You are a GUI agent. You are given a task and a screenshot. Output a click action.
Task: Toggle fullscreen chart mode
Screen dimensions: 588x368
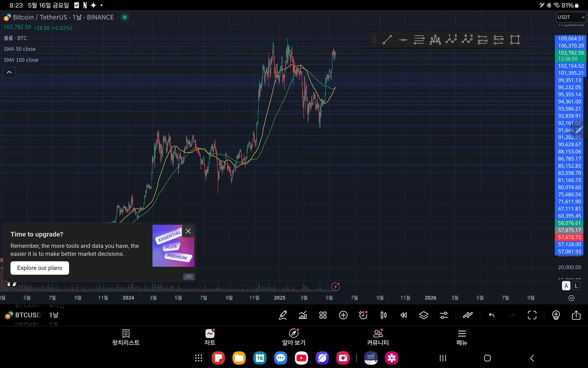(532, 315)
